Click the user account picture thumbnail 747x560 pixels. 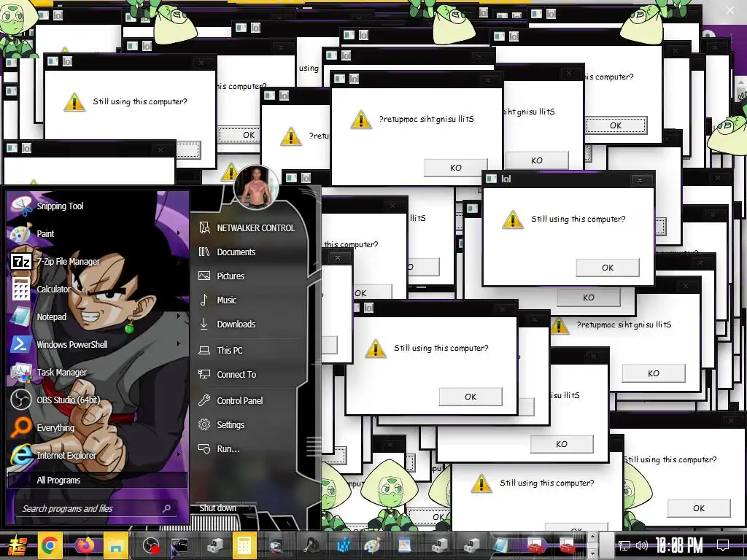click(256, 188)
